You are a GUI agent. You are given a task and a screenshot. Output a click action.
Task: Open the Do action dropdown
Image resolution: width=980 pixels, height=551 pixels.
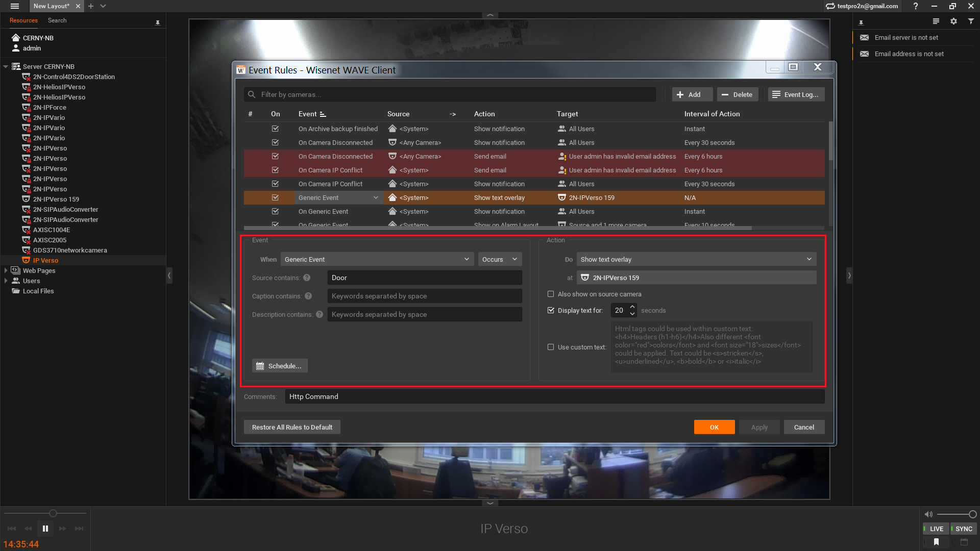point(696,260)
